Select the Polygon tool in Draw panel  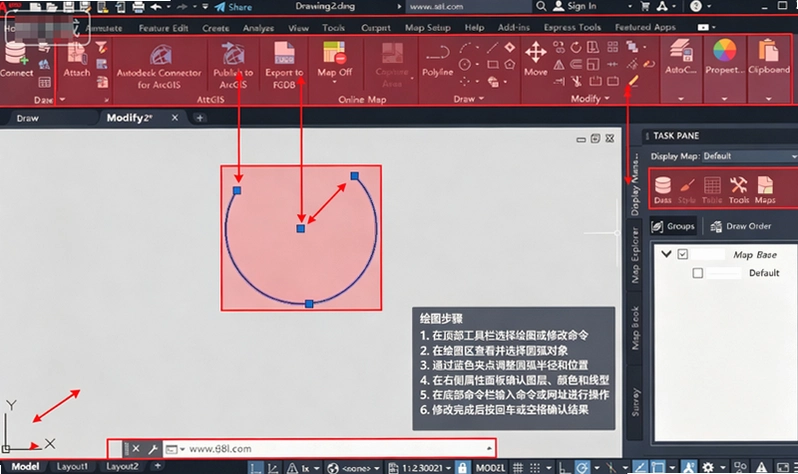coord(509,65)
